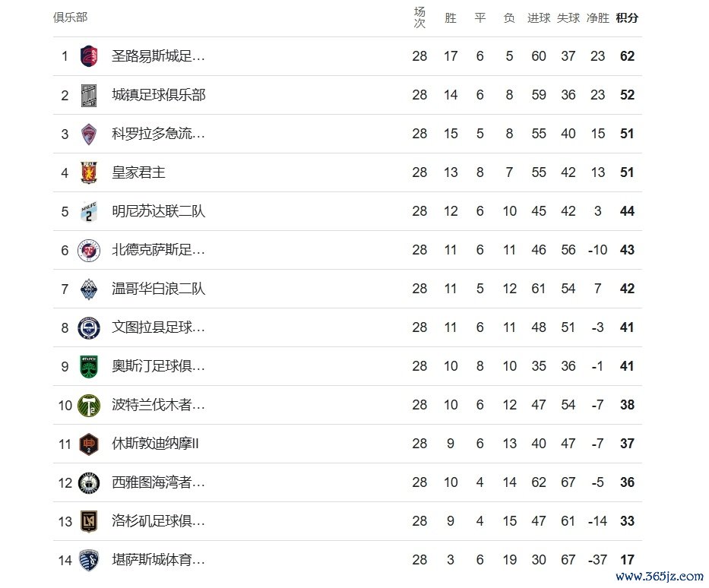Click the 休斯敦迪纳摩II team badge
The height and width of the screenshot is (588, 709).
point(89,444)
